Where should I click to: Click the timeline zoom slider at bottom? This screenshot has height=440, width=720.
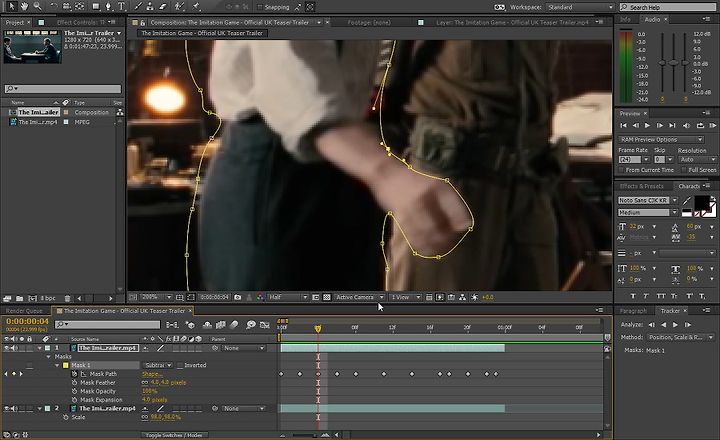[304, 435]
